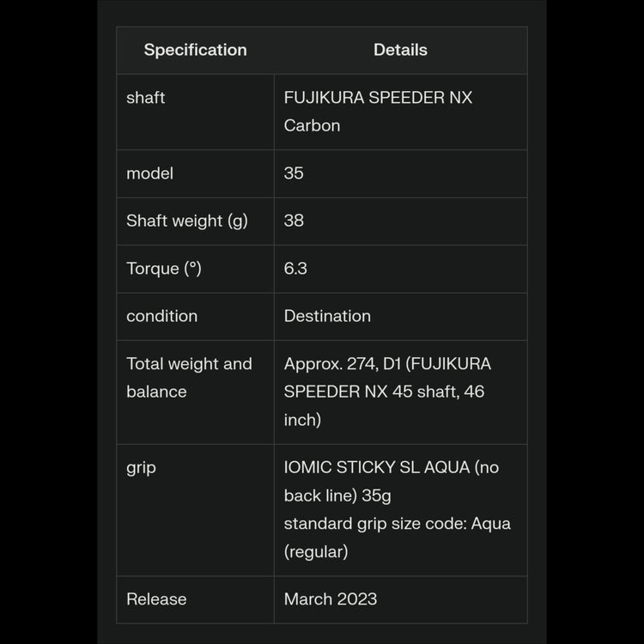Click the Details column header
The image size is (644, 644).
click(400, 50)
